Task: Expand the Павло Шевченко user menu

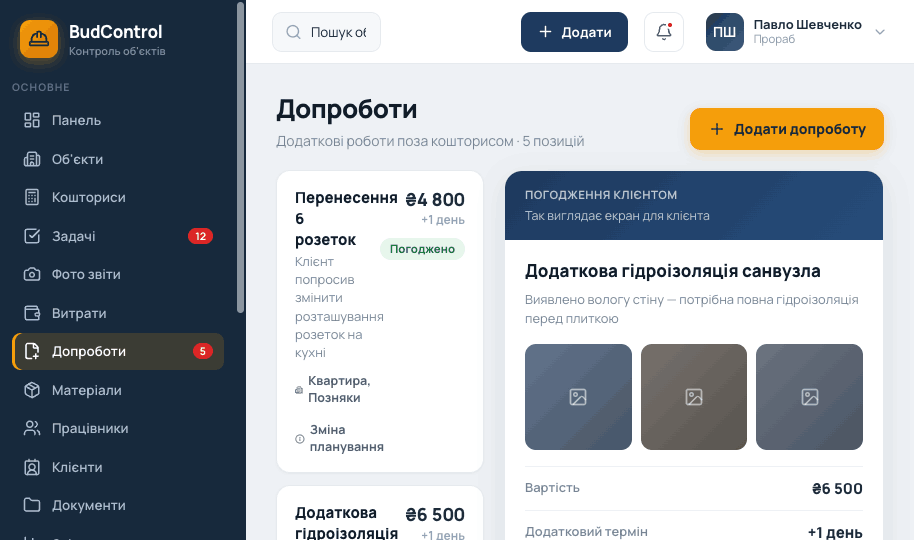Action: coord(880,32)
